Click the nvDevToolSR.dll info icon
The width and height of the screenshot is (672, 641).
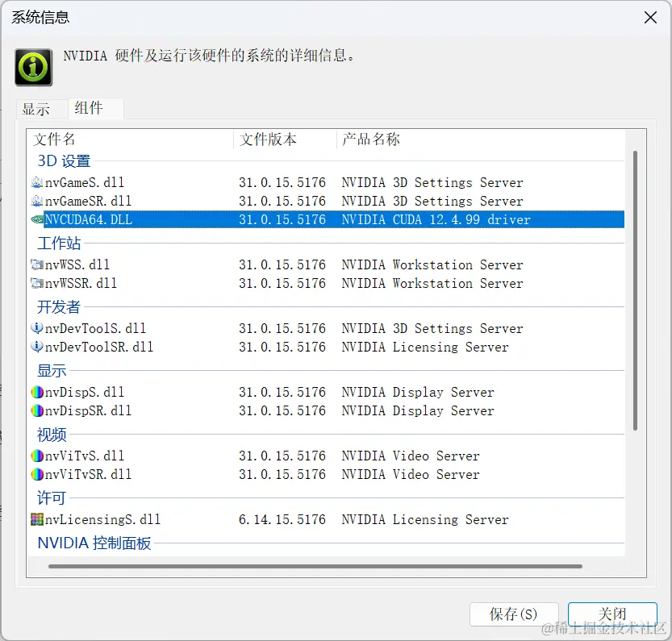click(x=37, y=347)
